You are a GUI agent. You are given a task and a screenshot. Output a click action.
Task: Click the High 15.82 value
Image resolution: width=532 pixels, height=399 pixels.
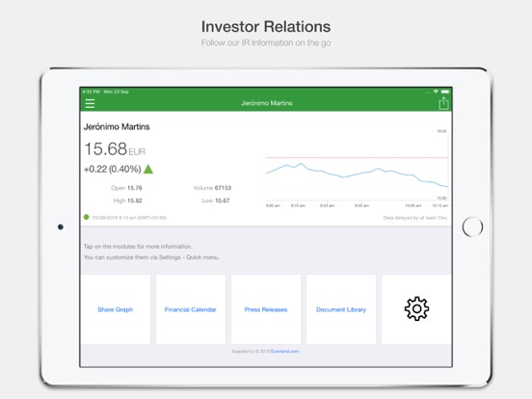(x=127, y=200)
